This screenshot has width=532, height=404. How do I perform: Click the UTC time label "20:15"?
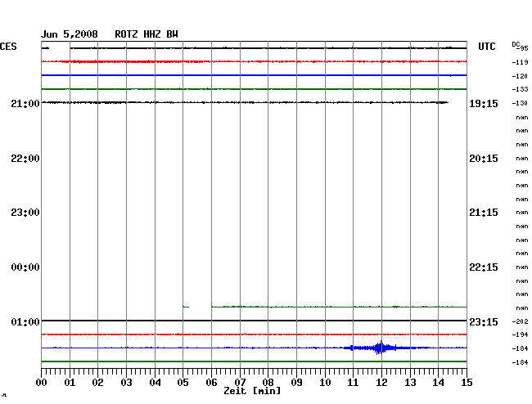pyautogui.click(x=484, y=159)
